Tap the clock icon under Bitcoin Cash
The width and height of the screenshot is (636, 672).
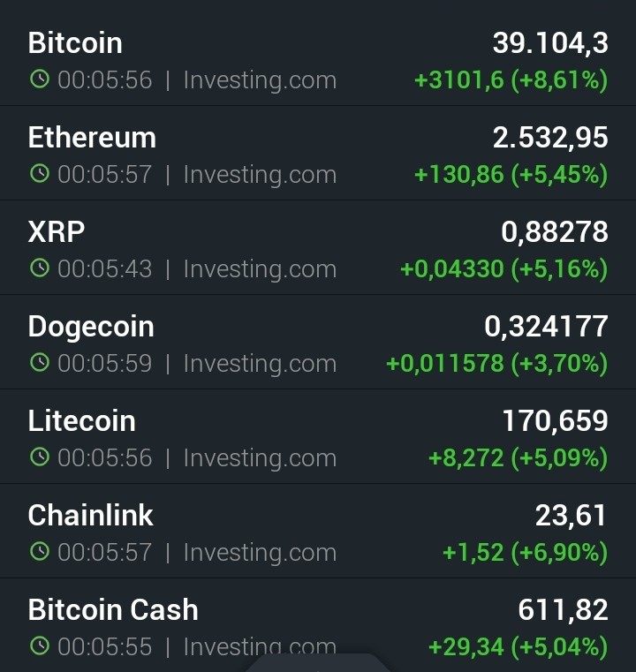click(40, 646)
